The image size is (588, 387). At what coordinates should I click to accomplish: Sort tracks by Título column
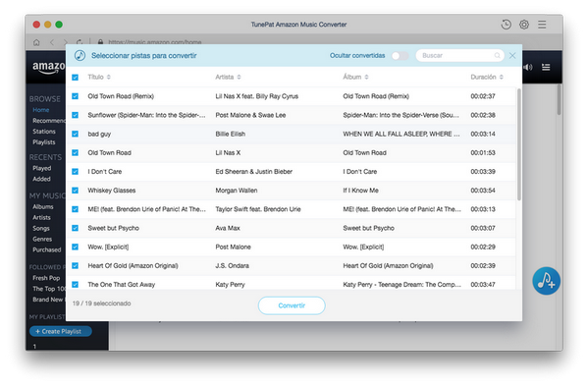99,77
